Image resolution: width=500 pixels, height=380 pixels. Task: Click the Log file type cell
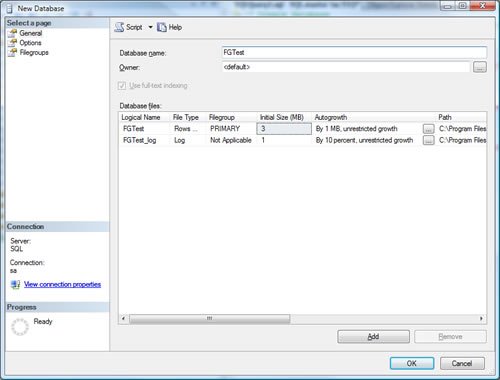point(189,140)
